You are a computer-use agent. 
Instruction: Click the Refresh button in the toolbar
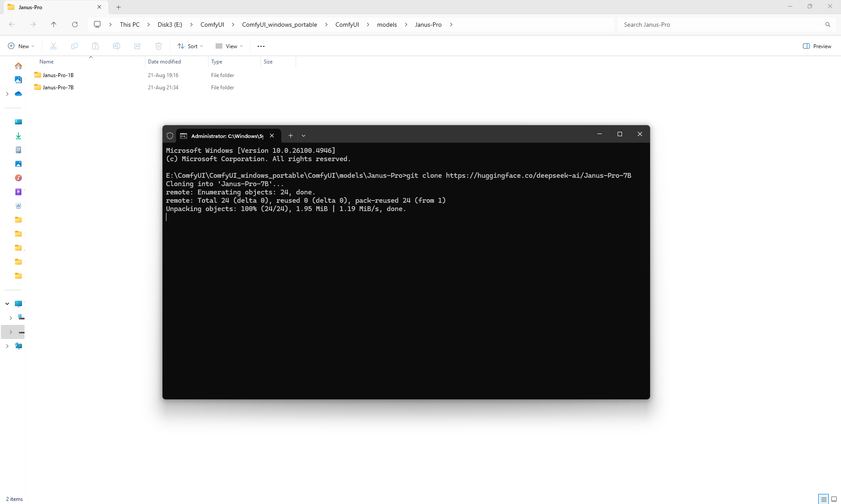75,25
